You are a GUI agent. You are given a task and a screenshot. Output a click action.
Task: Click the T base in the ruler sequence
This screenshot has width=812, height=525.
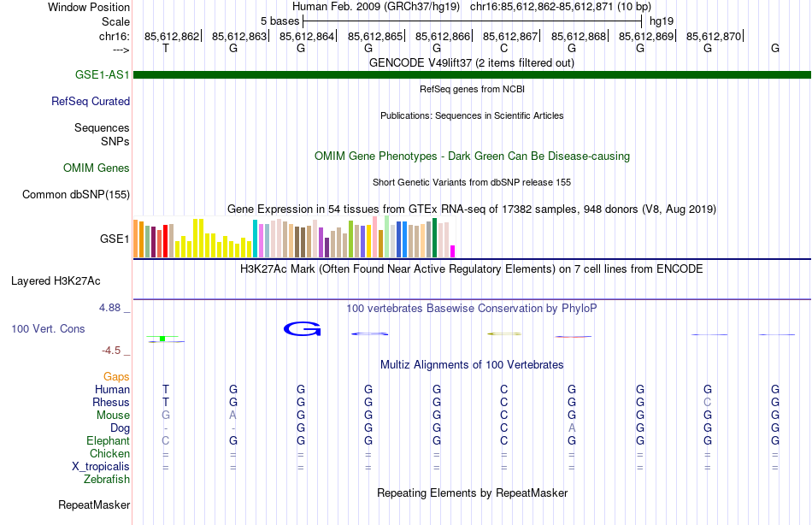pyautogui.click(x=166, y=48)
